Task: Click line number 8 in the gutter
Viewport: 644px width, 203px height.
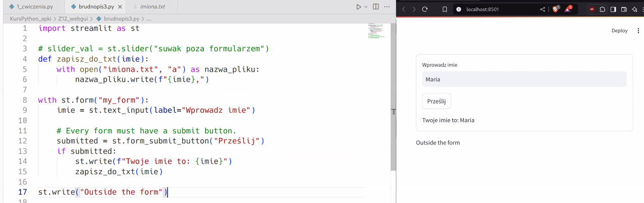Action: point(24,100)
